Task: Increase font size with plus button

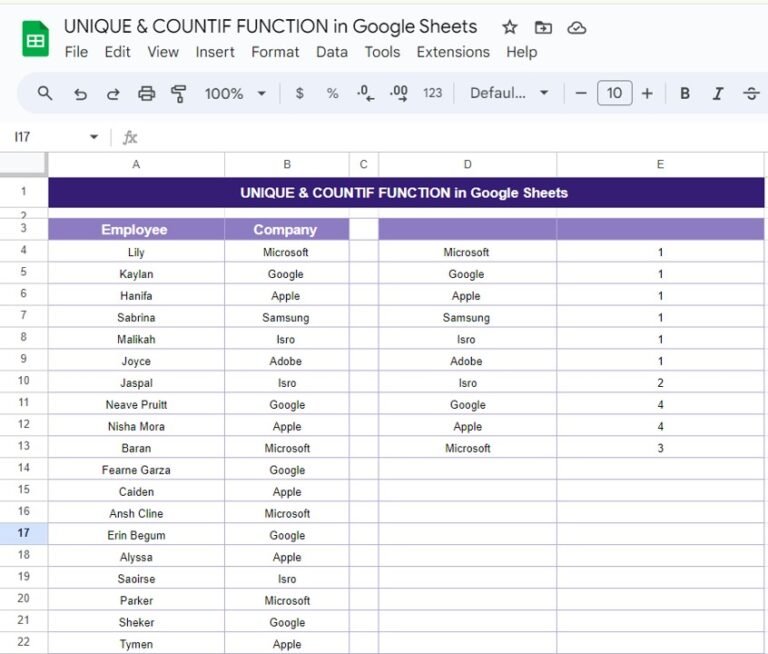Action: 647,93
